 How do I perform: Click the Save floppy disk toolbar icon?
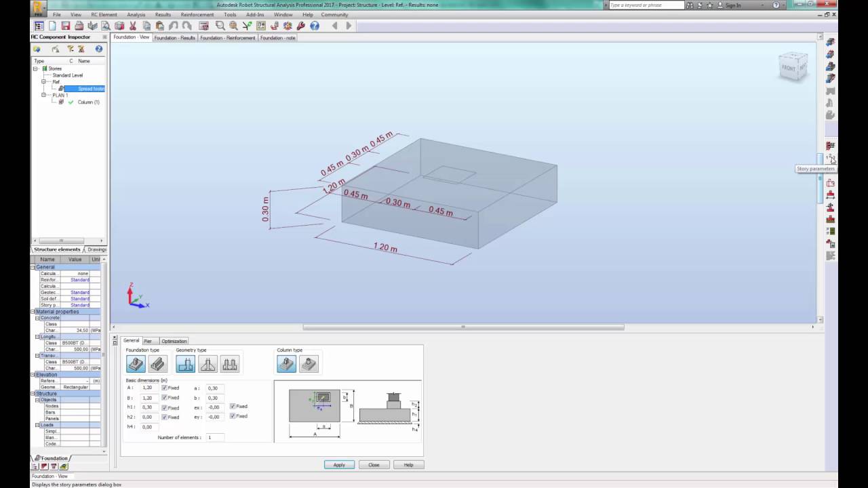[66, 26]
